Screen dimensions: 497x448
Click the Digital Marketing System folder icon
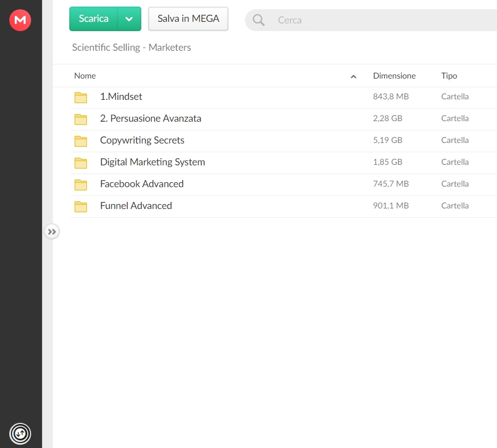pos(81,163)
